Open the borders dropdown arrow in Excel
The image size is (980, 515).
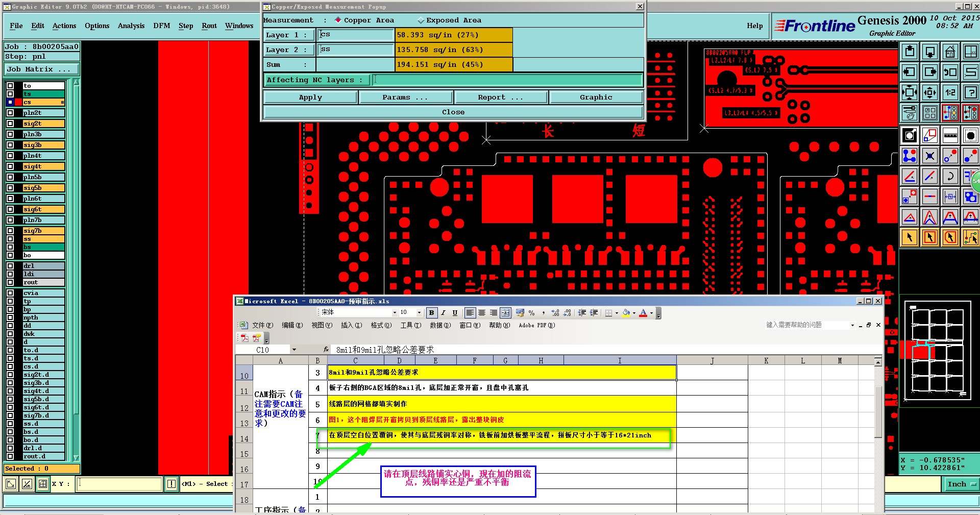tap(617, 312)
